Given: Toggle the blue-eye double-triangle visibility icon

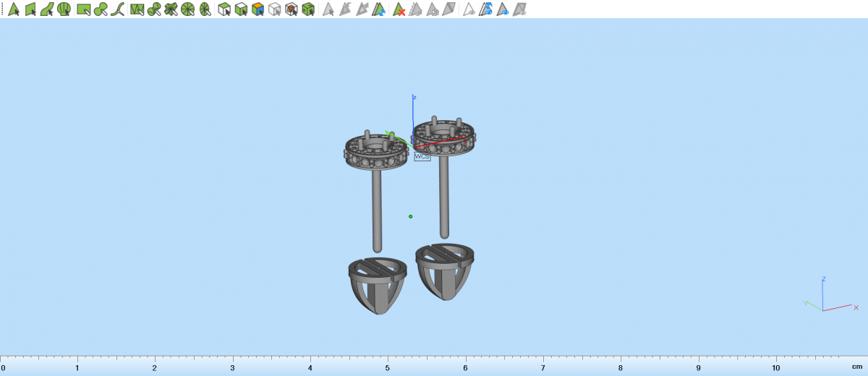Looking at the screenshot, I should (486, 9).
